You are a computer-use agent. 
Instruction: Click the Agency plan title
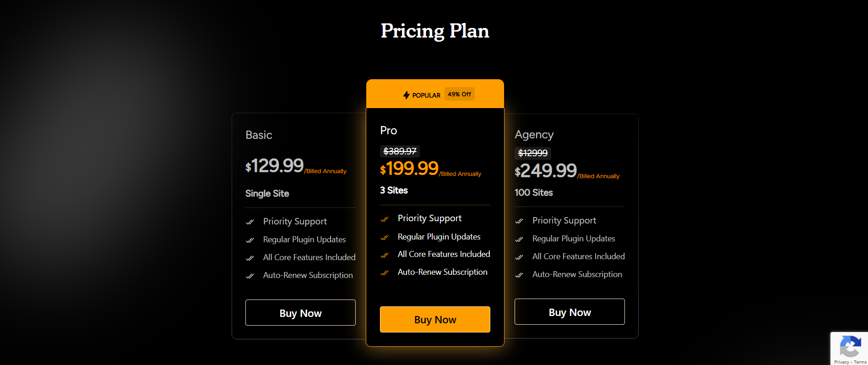534,135
